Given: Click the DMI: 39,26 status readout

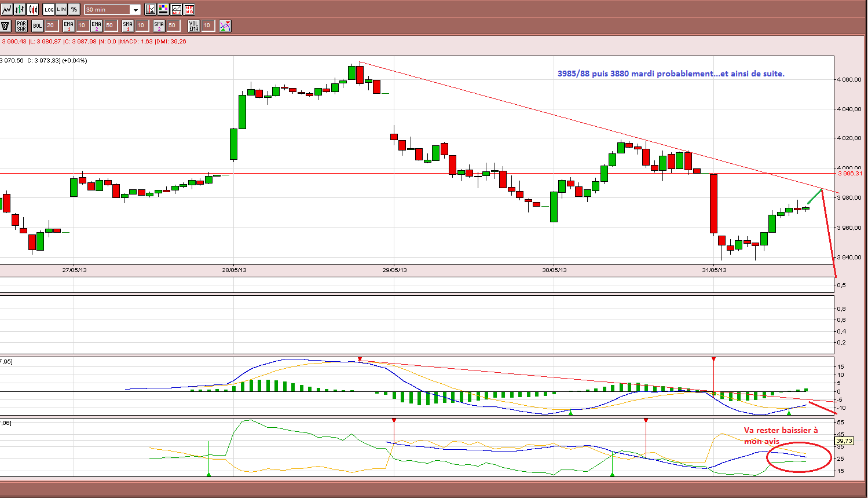Looking at the screenshot, I should (171, 42).
